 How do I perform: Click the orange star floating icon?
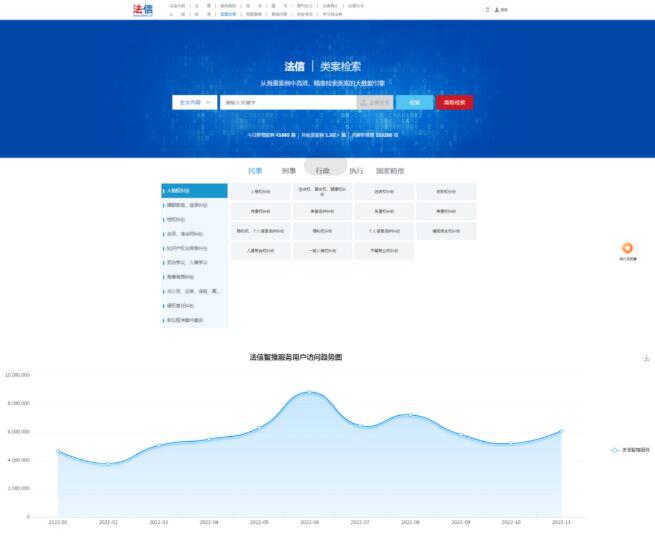pyautogui.click(x=627, y=248)
